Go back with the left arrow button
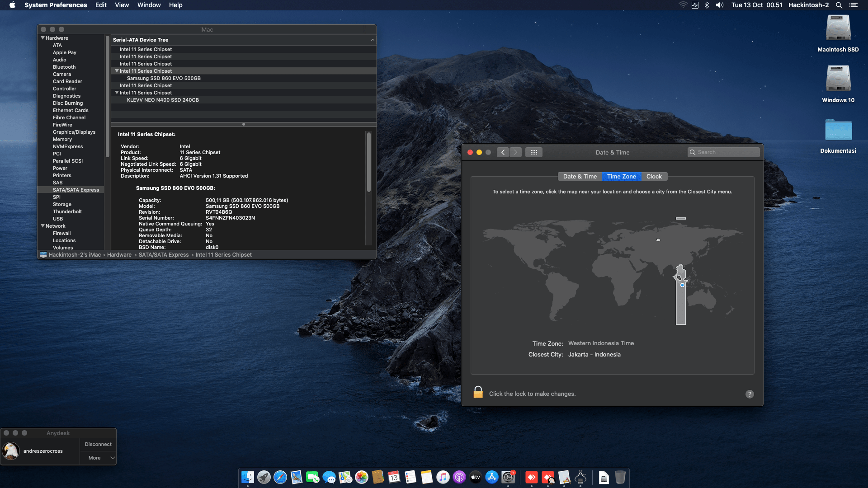868x488 pixels. click(503, 152)
